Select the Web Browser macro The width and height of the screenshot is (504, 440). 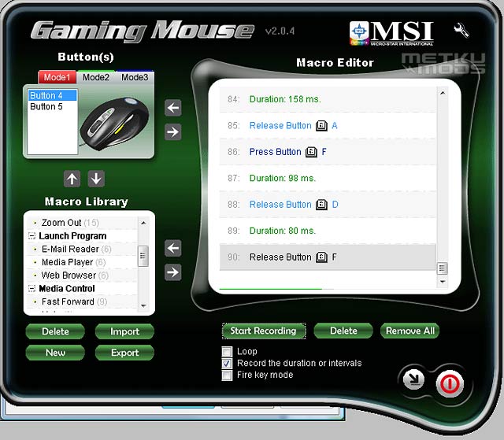[83, 275]
